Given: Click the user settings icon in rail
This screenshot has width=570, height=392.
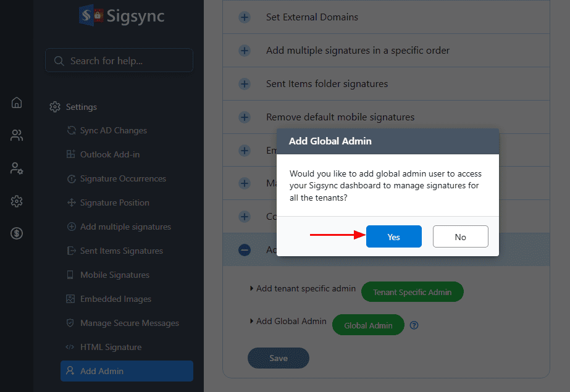Looking at the screenshot, I should [x=17, y=168].
